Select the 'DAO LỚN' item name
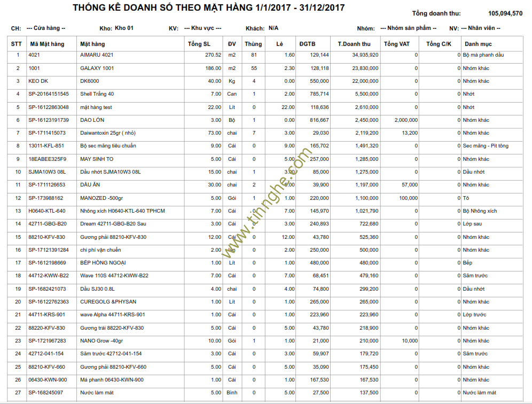This screenshot has height=404, width=532. tap(92, 120)
